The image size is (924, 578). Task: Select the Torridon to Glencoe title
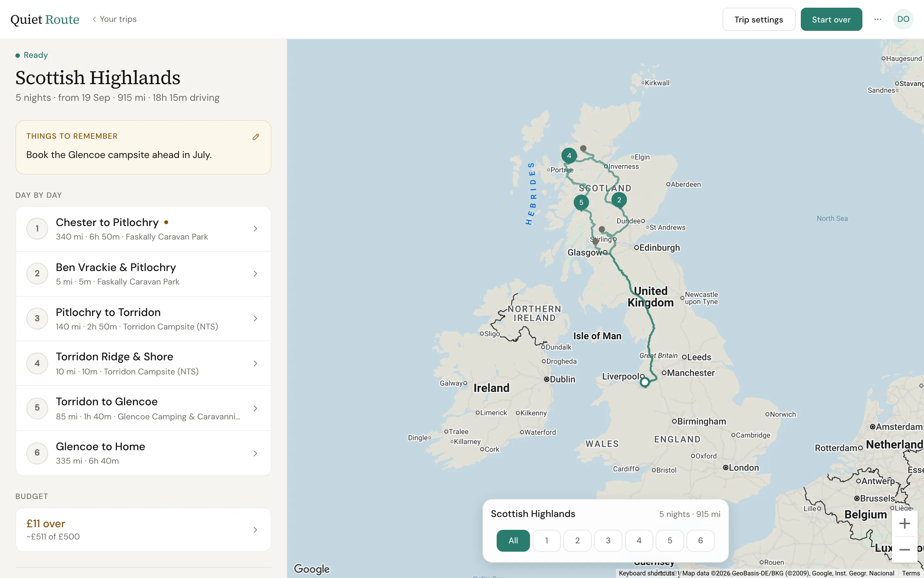click(x=107, y=402)
